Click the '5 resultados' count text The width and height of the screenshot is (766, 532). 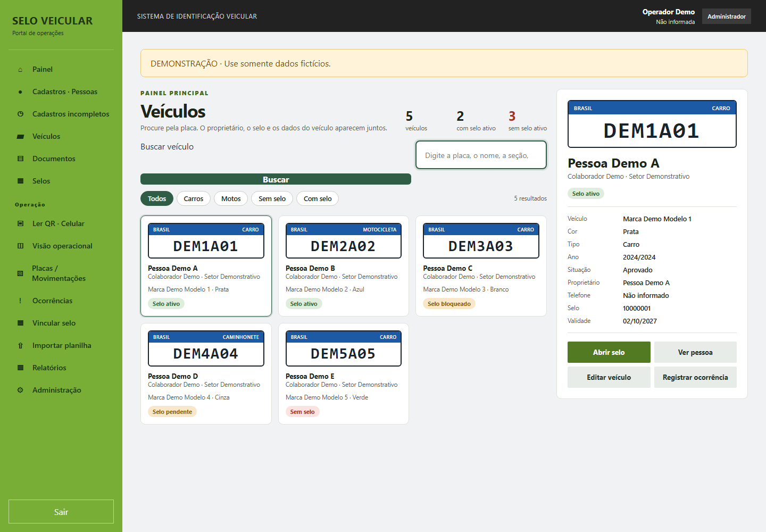pos(530,198)
